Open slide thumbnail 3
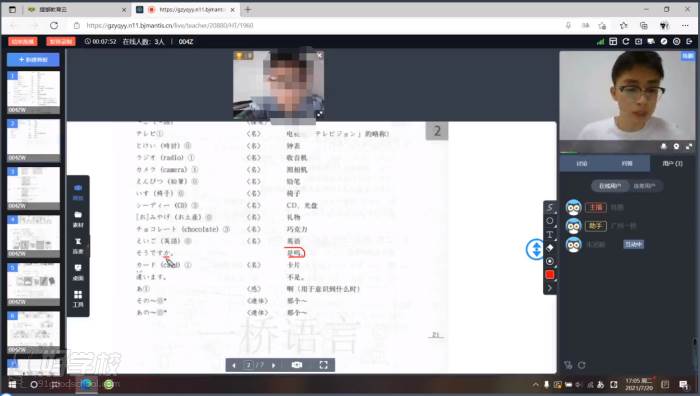 [33, 188]
